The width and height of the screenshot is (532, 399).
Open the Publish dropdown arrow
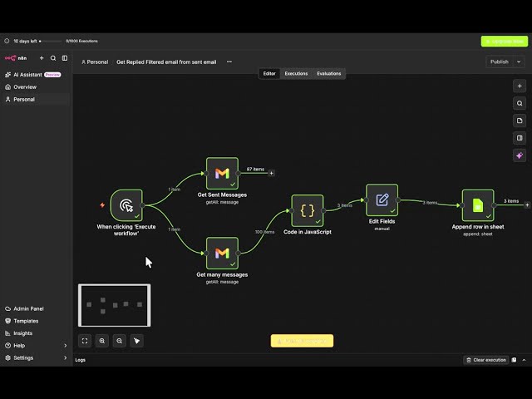[519, 62]
